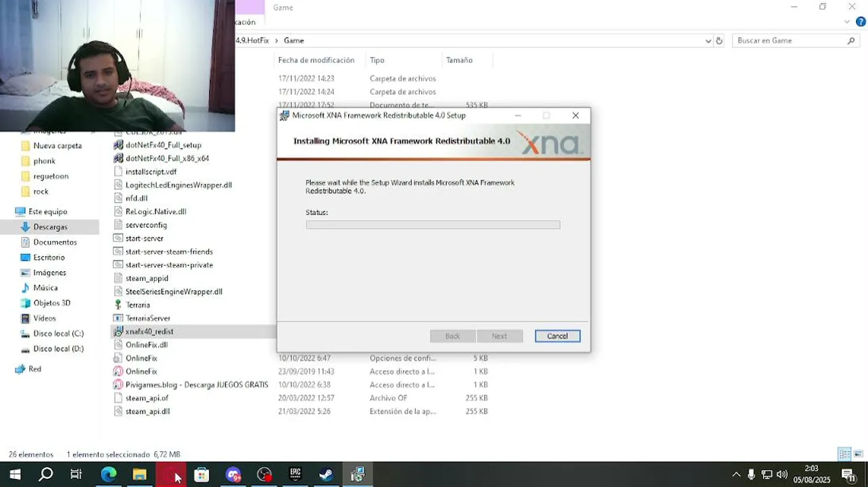Image resolution: width=868 pixels, height=487 pixels.
Task: Select the steam_api.of file
Action: click(147, 398)
